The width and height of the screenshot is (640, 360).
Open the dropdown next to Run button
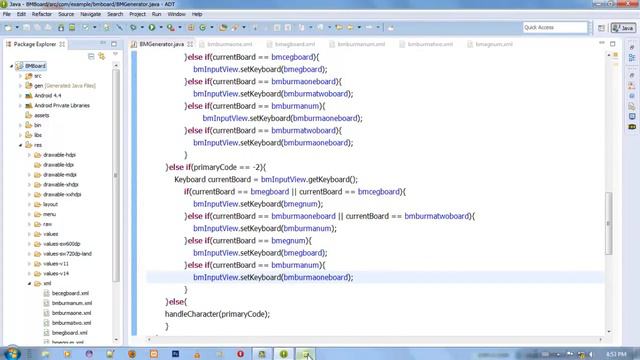point(161,28)
